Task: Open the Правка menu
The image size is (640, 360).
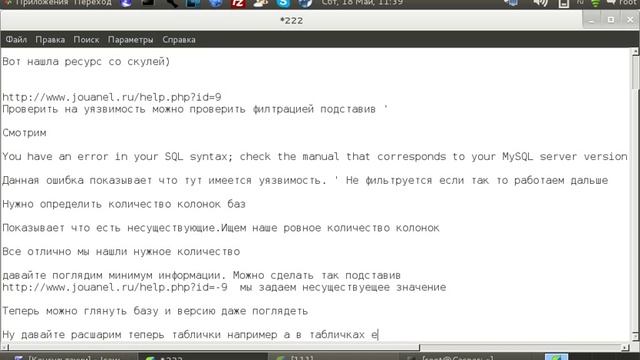Action: pos(50,40)
